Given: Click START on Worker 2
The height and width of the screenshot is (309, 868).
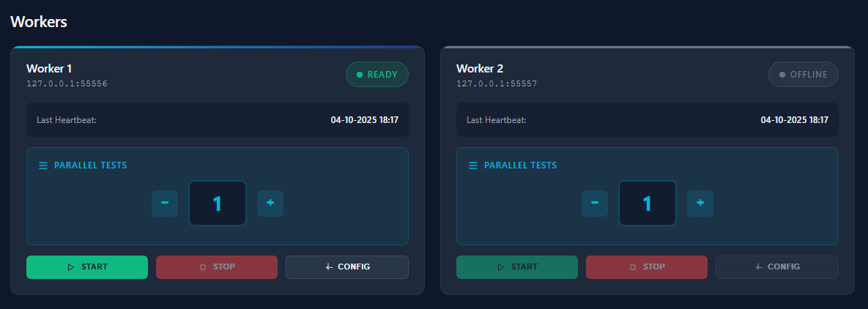Looking at the screenshot, I should (x=517, y=267).
